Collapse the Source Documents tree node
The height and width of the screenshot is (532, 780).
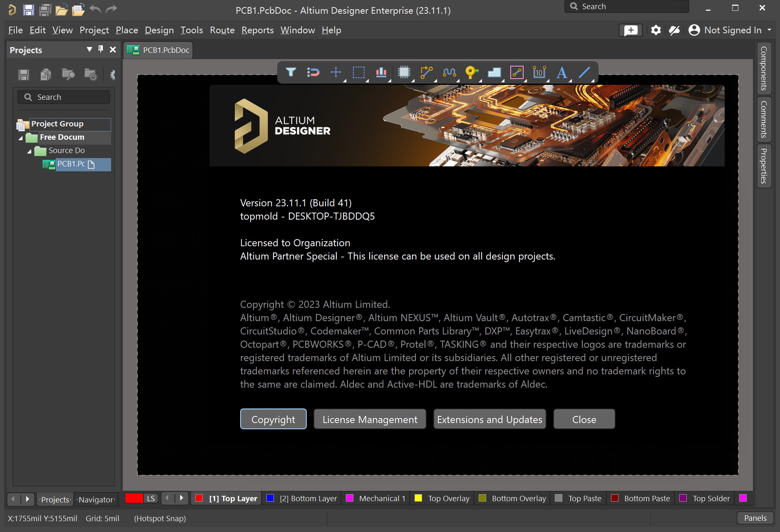pyautogui.click(x=29, y=151)
